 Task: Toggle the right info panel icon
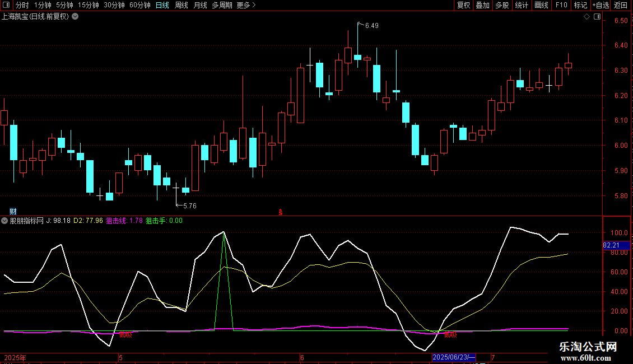point(597,17)
